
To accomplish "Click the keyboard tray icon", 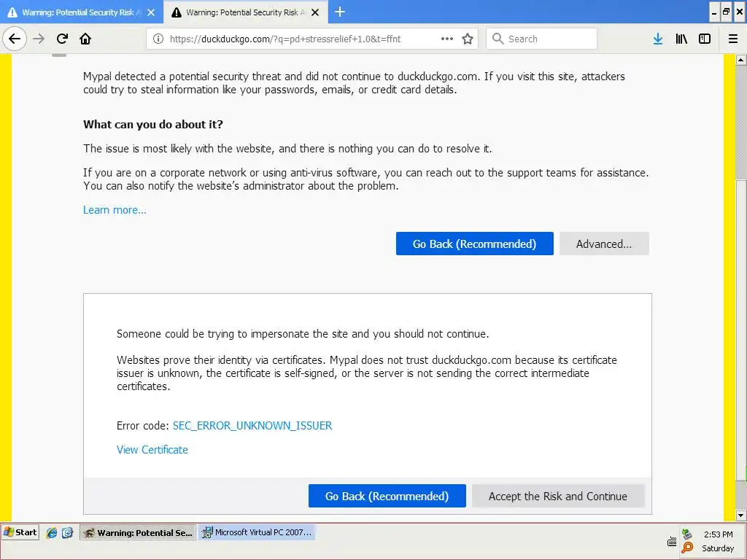I will point(672,542).
